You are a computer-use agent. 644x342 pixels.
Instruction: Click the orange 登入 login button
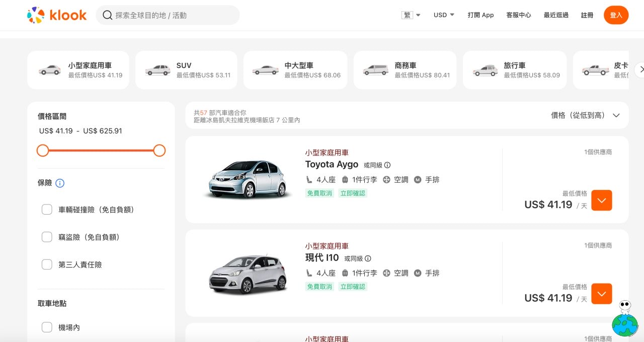(x=616, y=15)
